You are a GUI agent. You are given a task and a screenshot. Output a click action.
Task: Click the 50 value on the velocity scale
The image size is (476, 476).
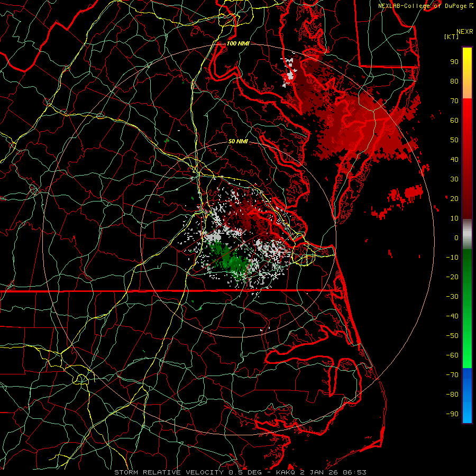tap(454, 140)
